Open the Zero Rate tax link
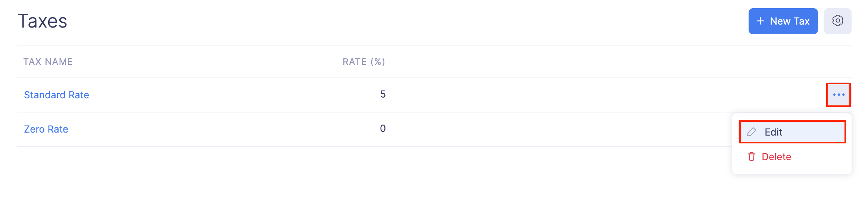Screen dimensions: 868x219 point(46,129)
